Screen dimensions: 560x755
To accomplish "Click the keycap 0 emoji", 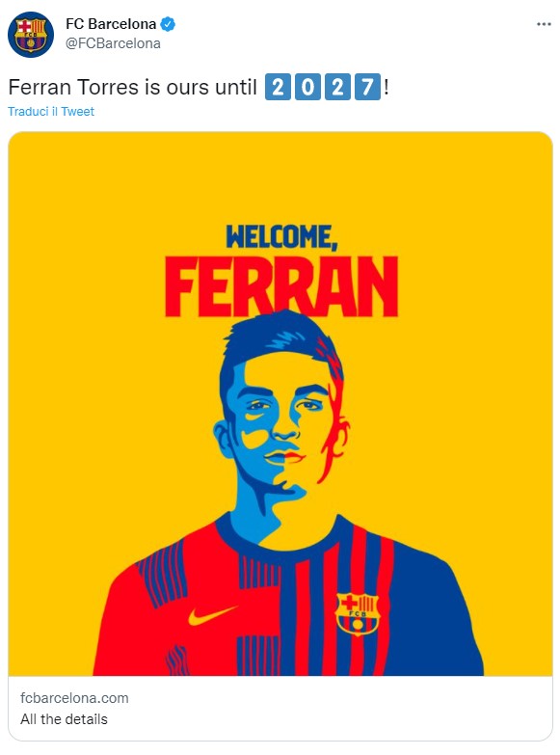I will 307,87.
